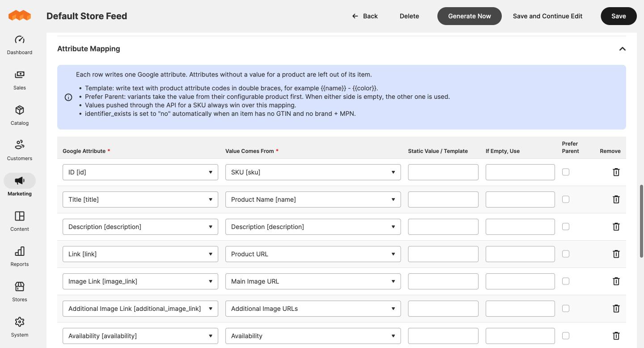
Task: Trash the Link [link] mapping row
Action: (616, 254)
